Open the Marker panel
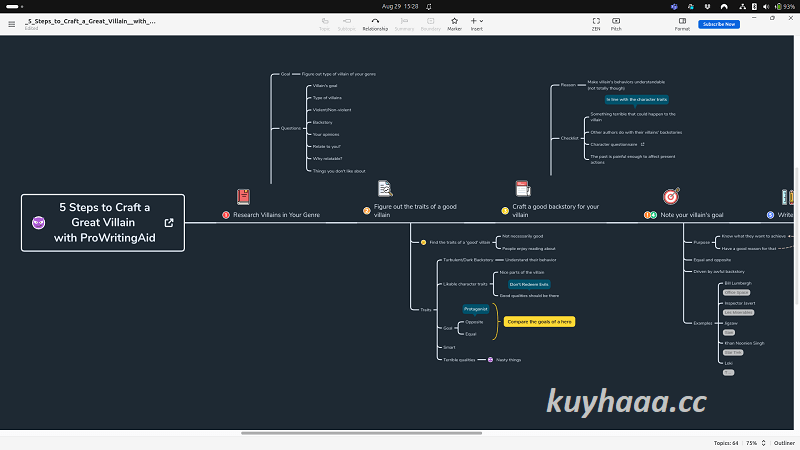Image resolution: width=800 pixels, height=450 pixels. click(454, 24)
